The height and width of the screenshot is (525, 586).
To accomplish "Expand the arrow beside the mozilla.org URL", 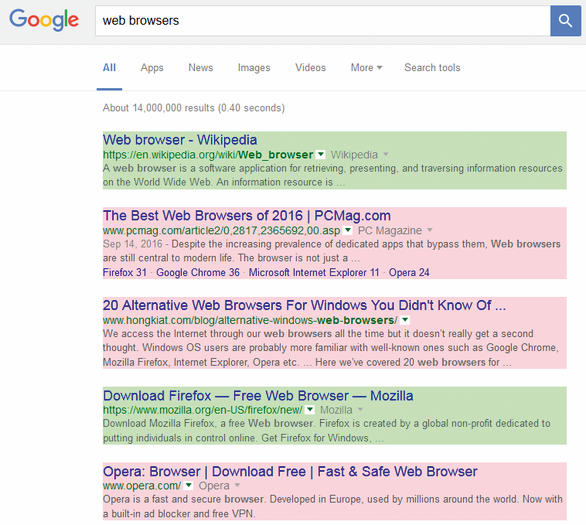I will (310, 410).
